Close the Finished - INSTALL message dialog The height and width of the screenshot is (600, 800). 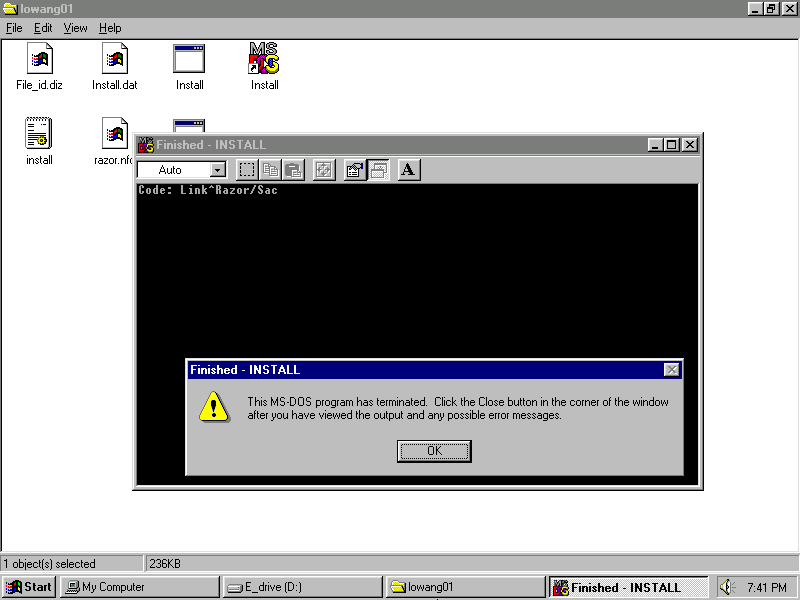coord(671,370)
